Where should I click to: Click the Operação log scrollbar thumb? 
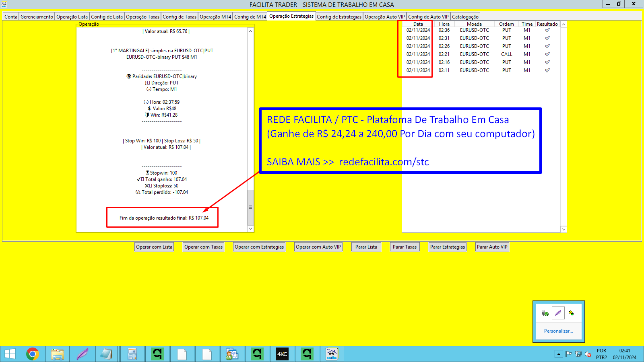pos(250,207)
